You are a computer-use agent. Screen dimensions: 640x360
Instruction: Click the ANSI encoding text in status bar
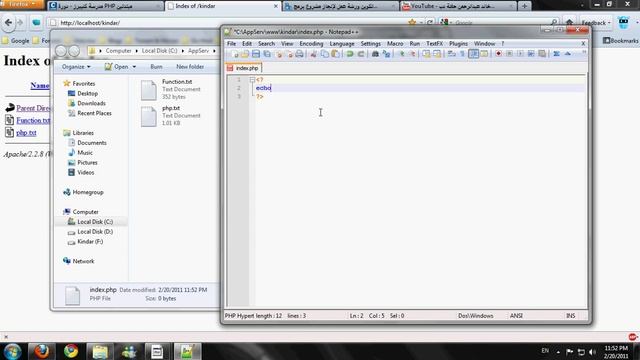[516, 316]
